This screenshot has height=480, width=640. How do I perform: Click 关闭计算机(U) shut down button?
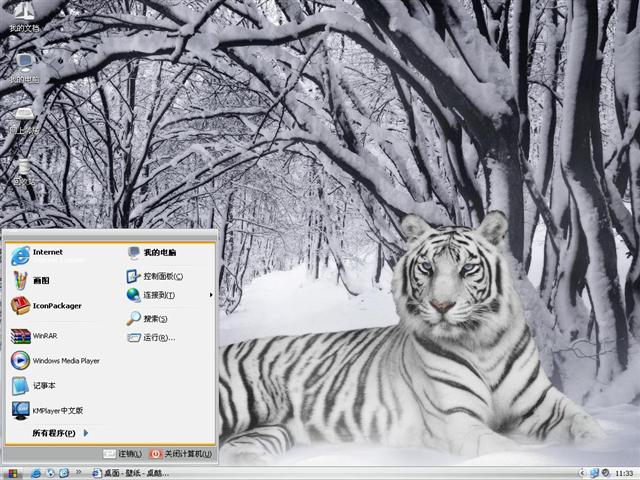(x=181, y=454)
